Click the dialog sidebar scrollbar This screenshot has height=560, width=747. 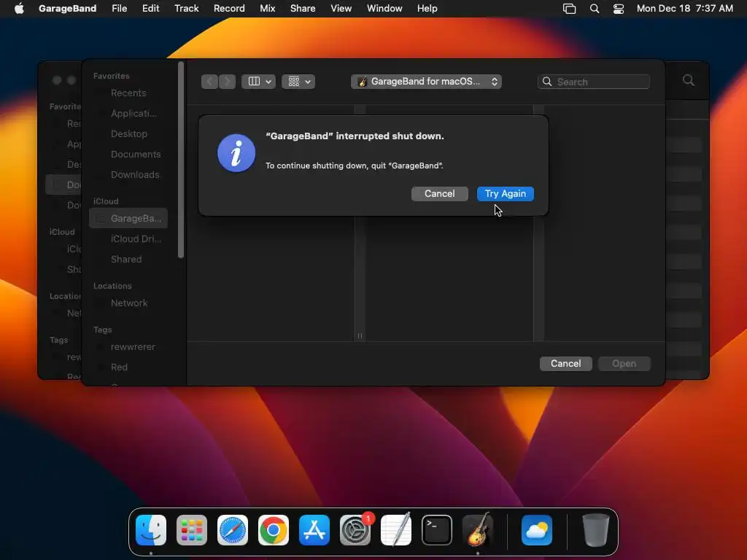pos(181,160)
